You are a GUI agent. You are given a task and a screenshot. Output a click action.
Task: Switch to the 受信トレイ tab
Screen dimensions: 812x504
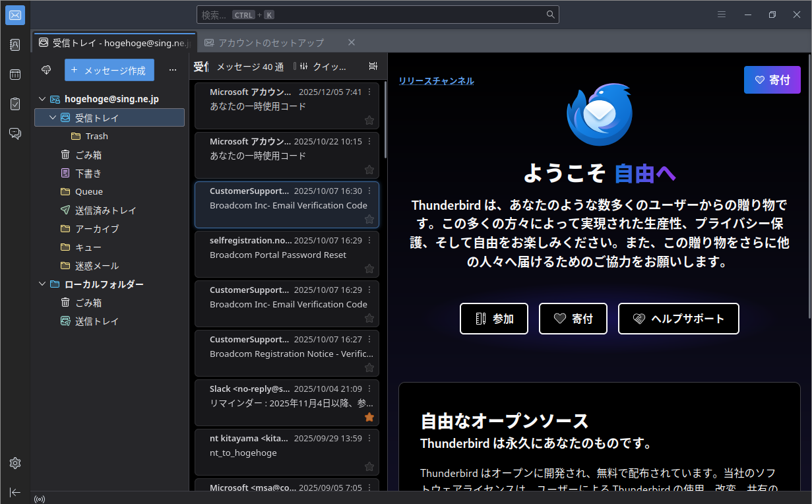coord(115,42)
